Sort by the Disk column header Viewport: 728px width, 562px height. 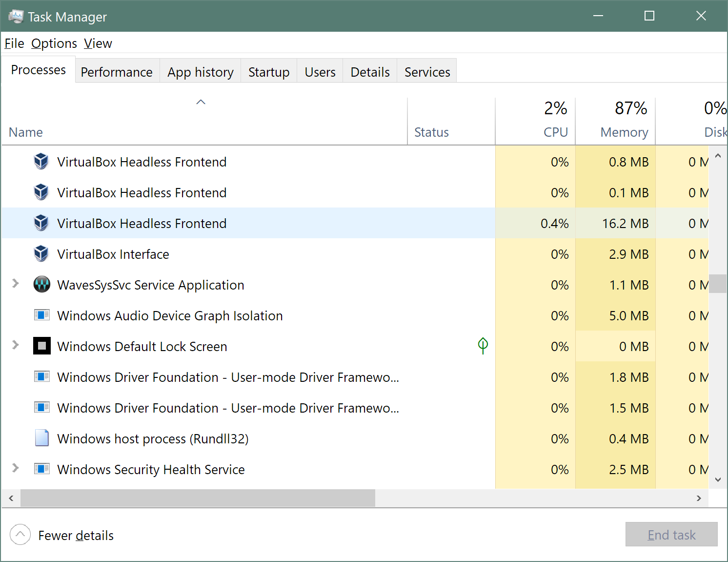[691, 121]
